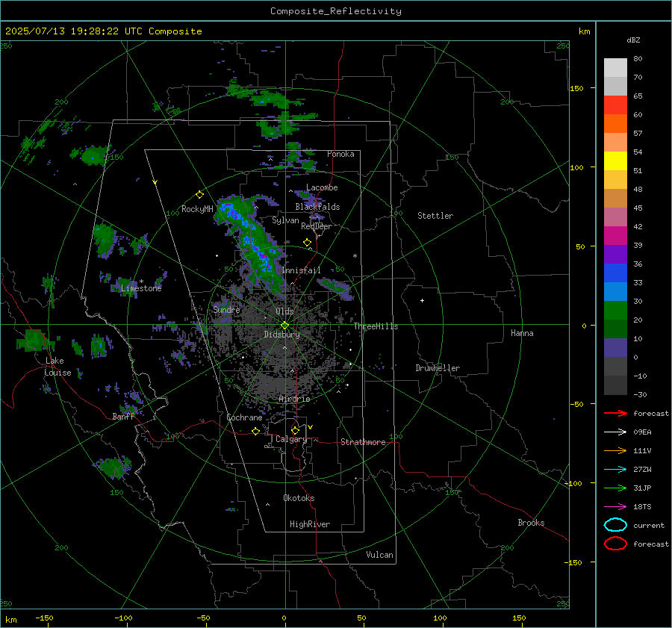This screenshot has width=672, height=628.
Task: Click the Strathmore city label
Action: coord(363,442)
